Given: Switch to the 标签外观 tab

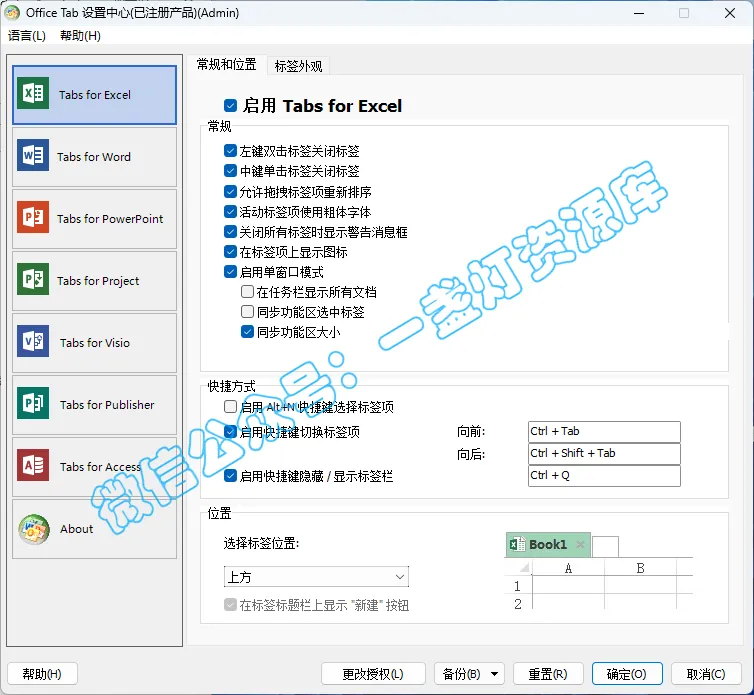Looking at the screenshot, I should pos(298,66).
